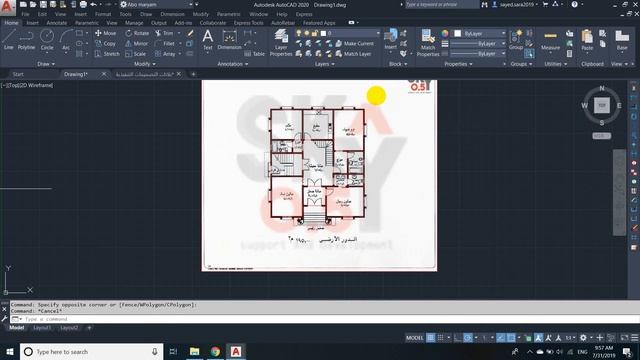Insert a Table
The height and width of the screenshot is (360, 640).
(x=254, y=53)
